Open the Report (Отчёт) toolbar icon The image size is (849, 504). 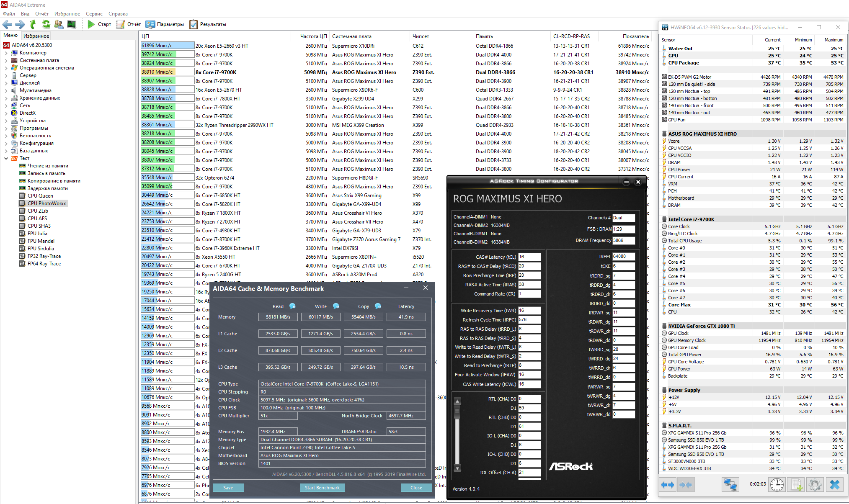click(x=121, y=24)
